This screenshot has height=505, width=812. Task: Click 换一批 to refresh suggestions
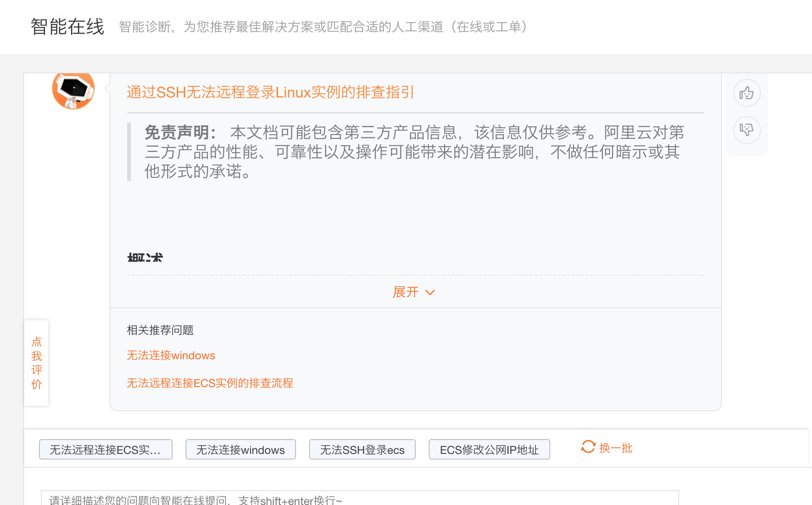tap(616, 448)
